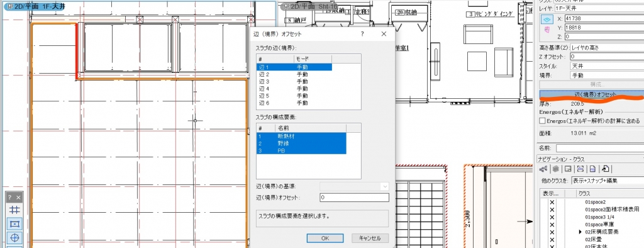644x248 pixels.
Task: Click the 構成... button
Action: (591, 84)
